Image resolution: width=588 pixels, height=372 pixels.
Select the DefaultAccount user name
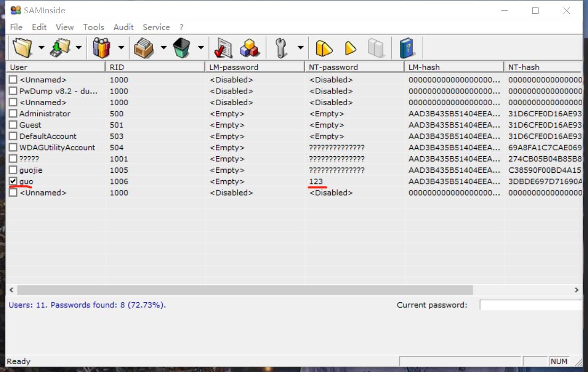tap(48, 136)
